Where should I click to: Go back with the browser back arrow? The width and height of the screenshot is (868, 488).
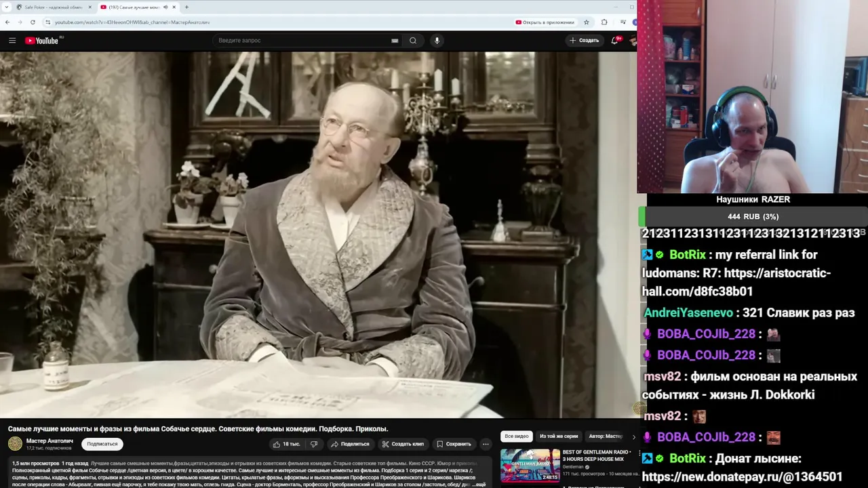pos(7,22)
